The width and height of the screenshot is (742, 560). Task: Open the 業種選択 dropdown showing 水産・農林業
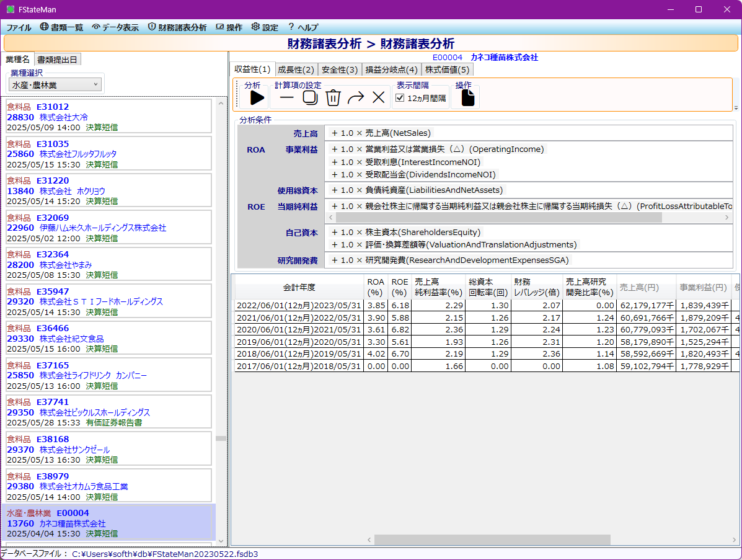(55, 85)
